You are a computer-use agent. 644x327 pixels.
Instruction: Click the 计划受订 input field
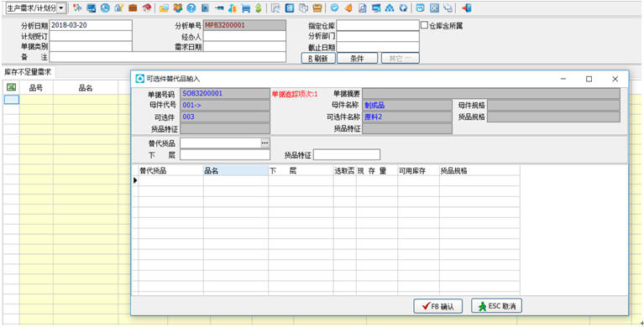91,36
